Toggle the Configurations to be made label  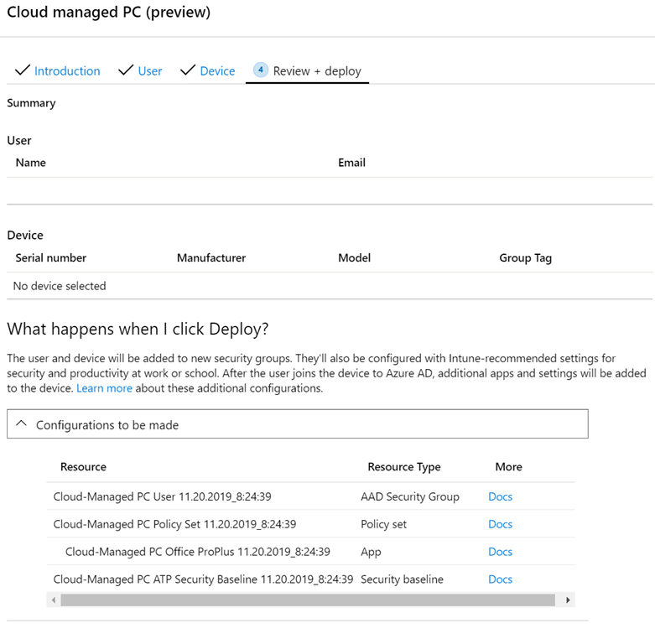click(107, 425)
